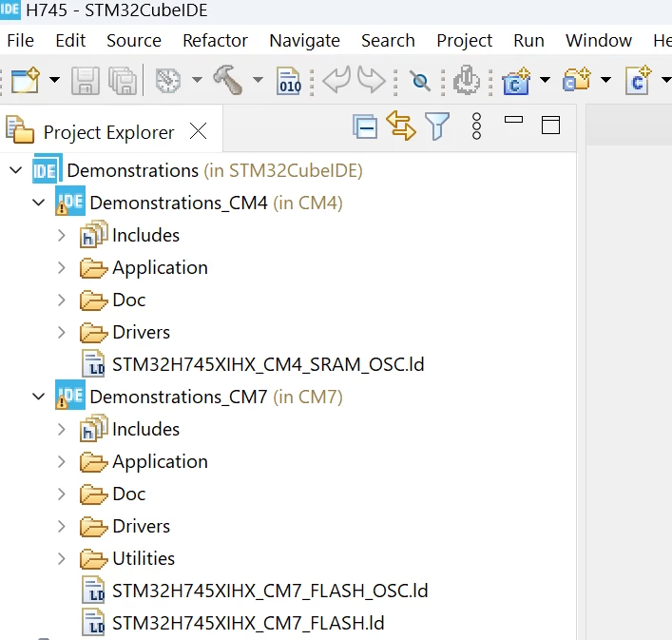672x640 pixels.
Task: Expand the Utilities folder
Action: click(x=61, y=558)
